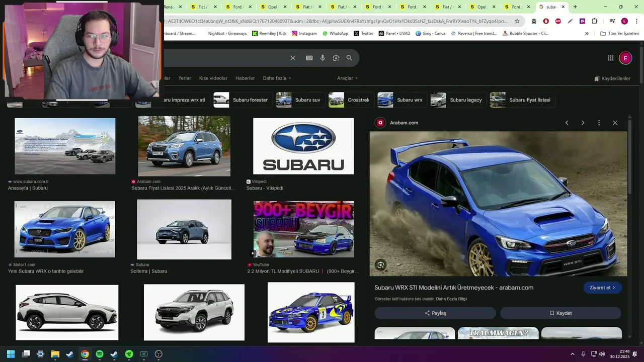Clear the Google search box with X
Image resolution: width=644 pixels, height=362 pixels.
pyautogui.click(x=293, y=58)
